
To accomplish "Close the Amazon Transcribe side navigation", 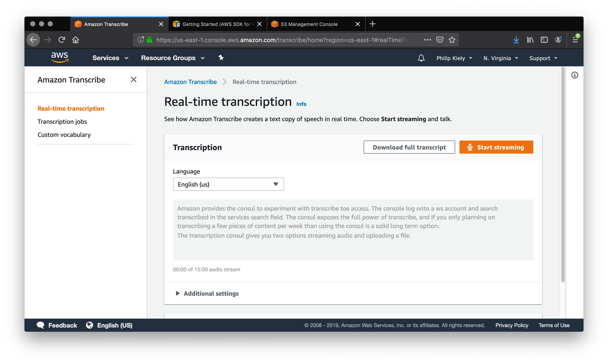I will pos(133,79).
